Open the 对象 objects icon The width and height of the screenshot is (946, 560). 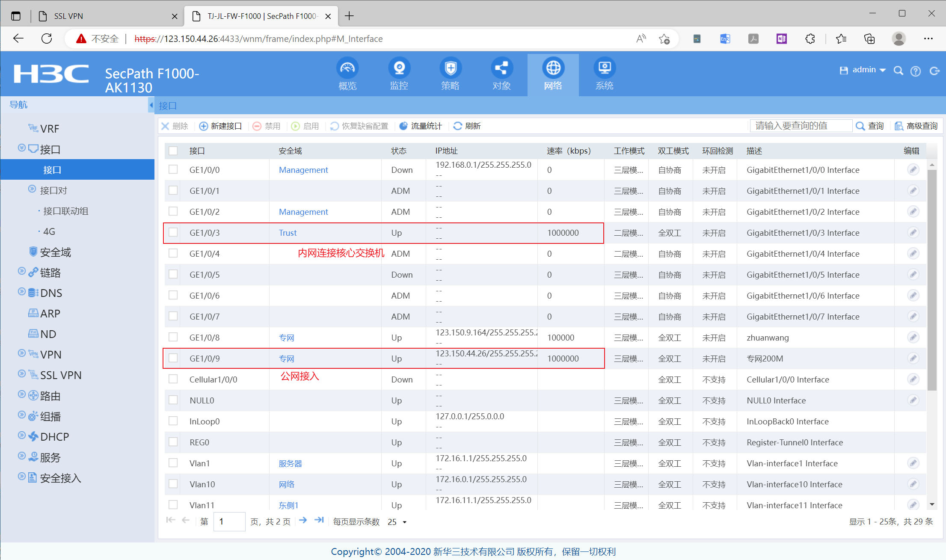pos(501,68)
